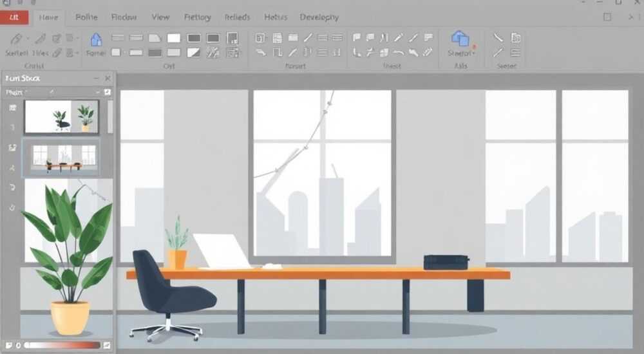
Task: Switch to the Fietlogy tab
Action: (x=198, y=17)
